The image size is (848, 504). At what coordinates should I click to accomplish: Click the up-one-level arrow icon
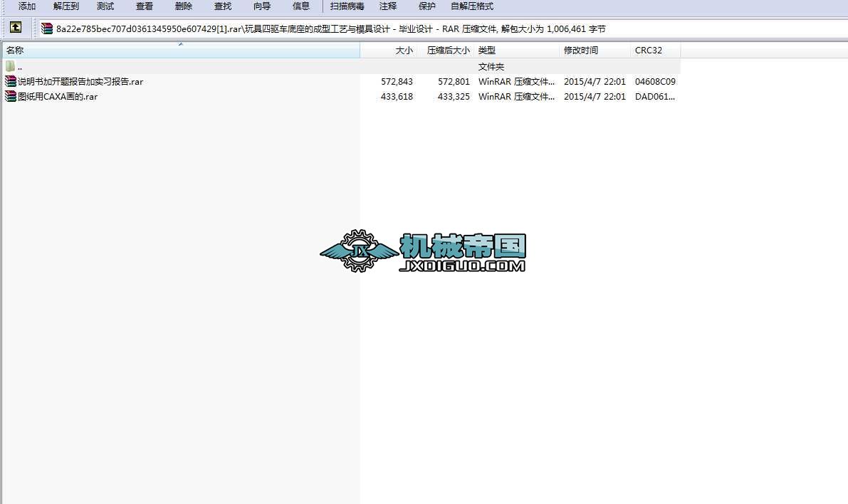16,27
